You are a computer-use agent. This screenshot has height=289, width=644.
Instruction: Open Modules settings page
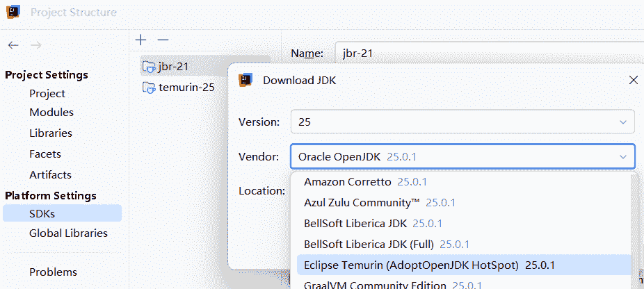tap(51, 113)
